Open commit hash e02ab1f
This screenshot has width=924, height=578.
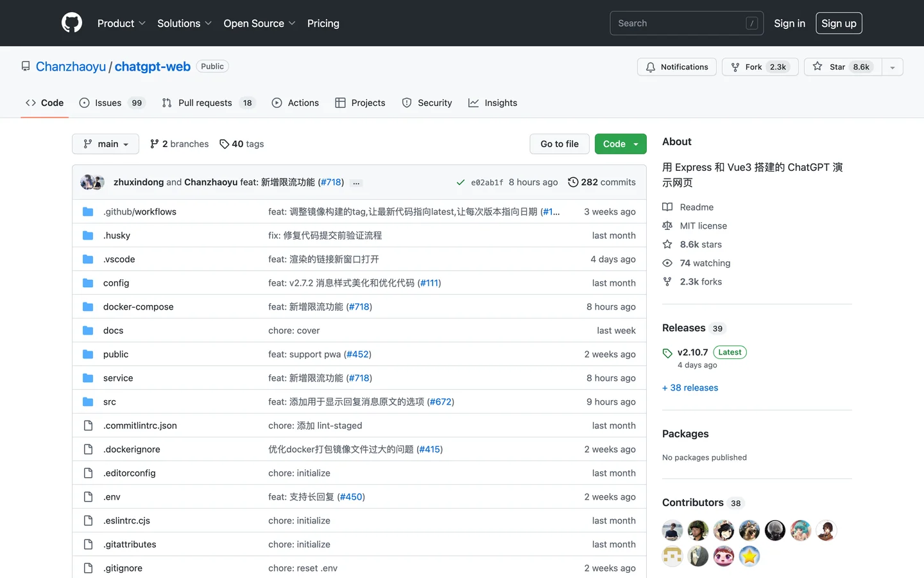pos(487,182)
